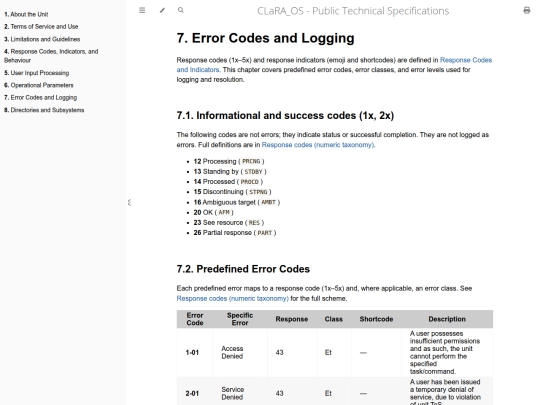Click the PART shortcode next to Partial response

tap(264, 232)
